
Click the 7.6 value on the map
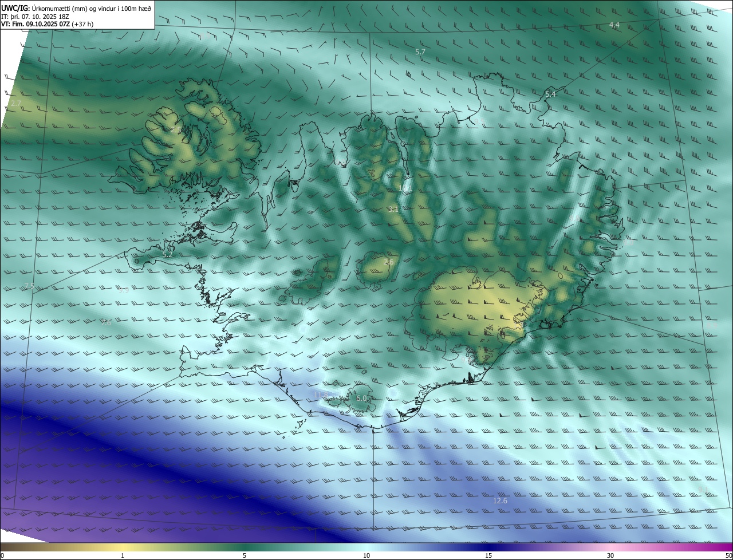106,323
